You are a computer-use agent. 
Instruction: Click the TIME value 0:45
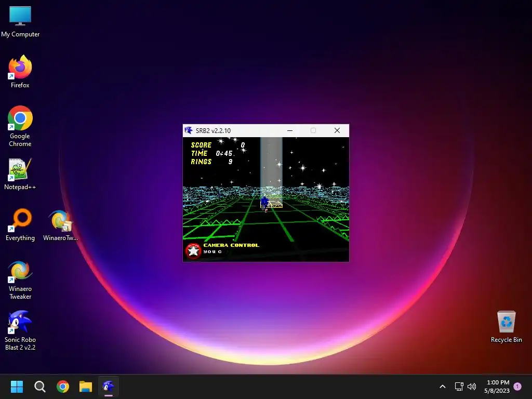tap(224, 153)
